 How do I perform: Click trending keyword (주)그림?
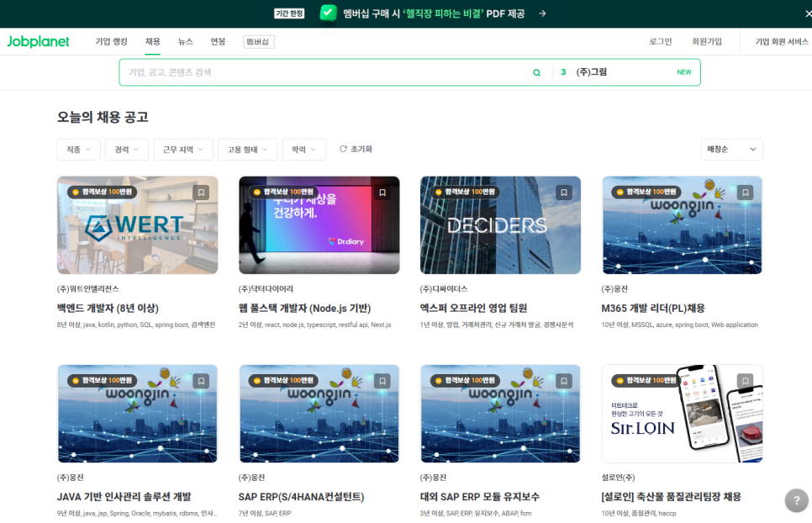pyautogui.click(x=592, y=72)
